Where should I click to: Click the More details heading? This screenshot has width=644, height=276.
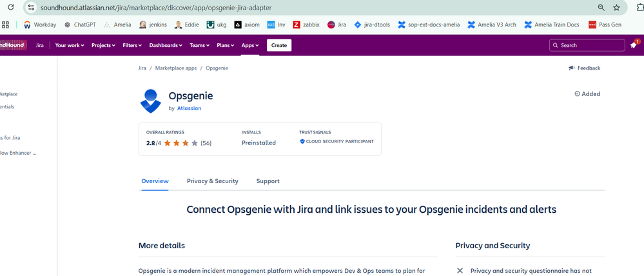pyautogui.click(x=161, y=246)
